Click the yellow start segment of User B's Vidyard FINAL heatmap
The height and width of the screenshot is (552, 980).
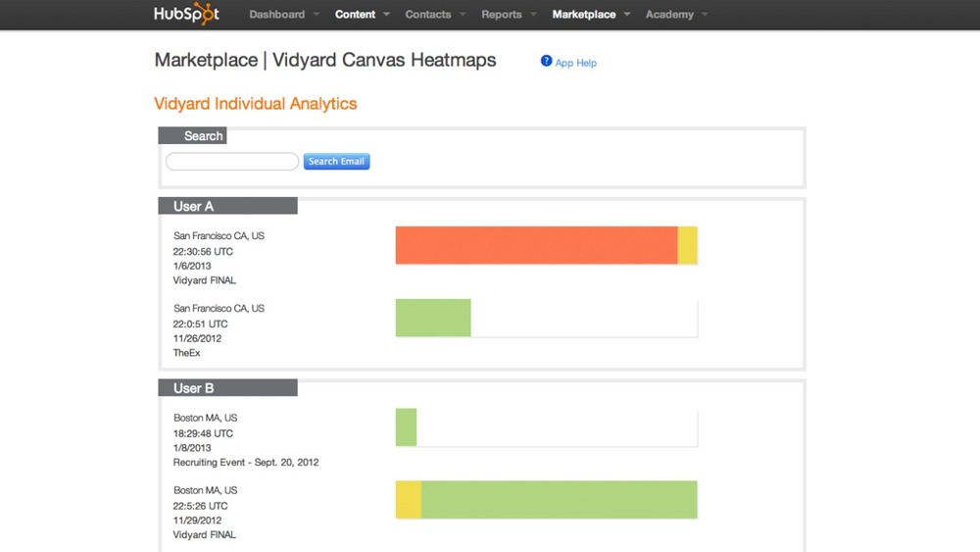[408, 499]
